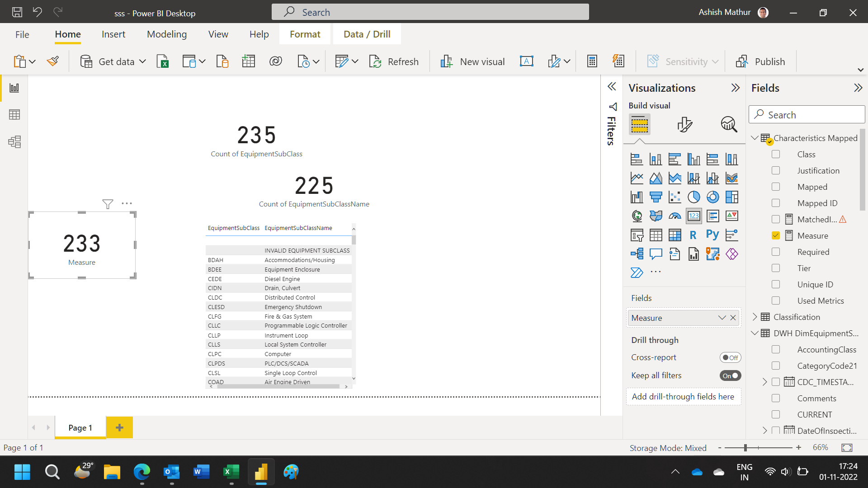Screen dimensions: 868x488
Task: Open Excel from the Windows taskbar
Action: tap(231, 472)
